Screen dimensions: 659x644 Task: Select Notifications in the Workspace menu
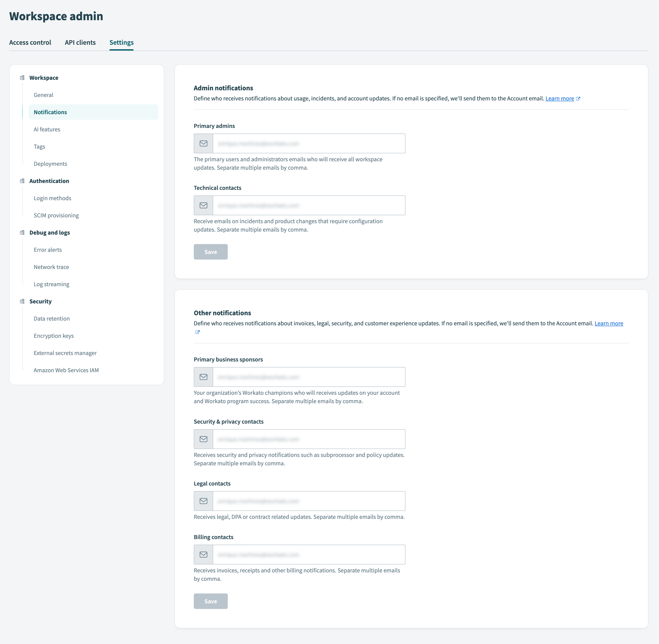tap(50, 112)
